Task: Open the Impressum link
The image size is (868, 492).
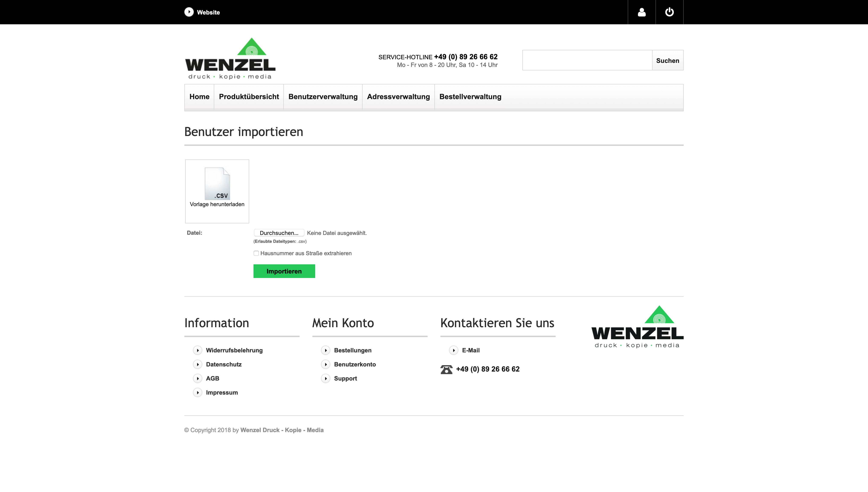Action: [222, 392]
